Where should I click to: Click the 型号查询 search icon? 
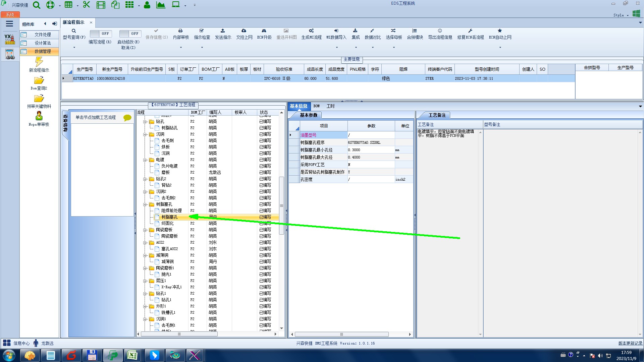pos(74,31)
